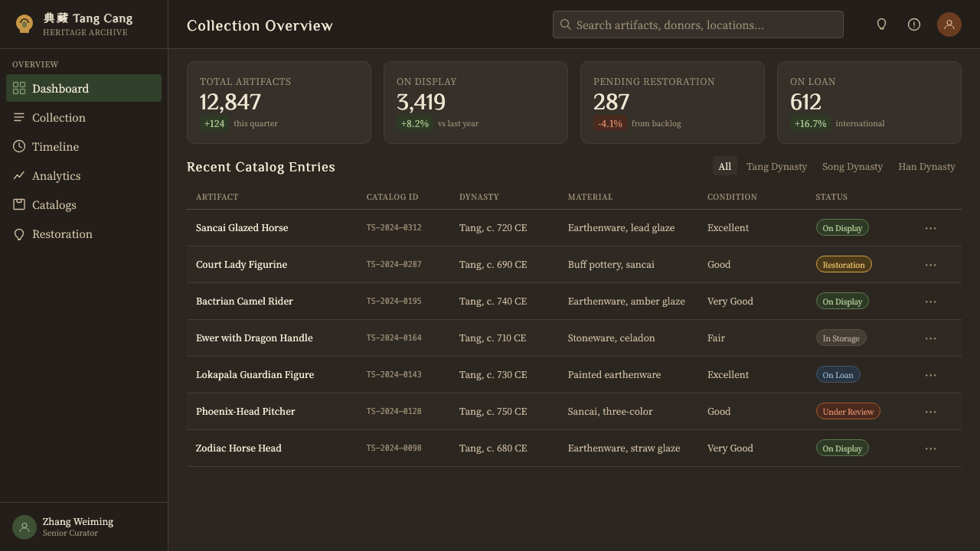Click the Catalogs box icon
The width and height of the screenshot is (980, 551).
click(x=19, y=205)
